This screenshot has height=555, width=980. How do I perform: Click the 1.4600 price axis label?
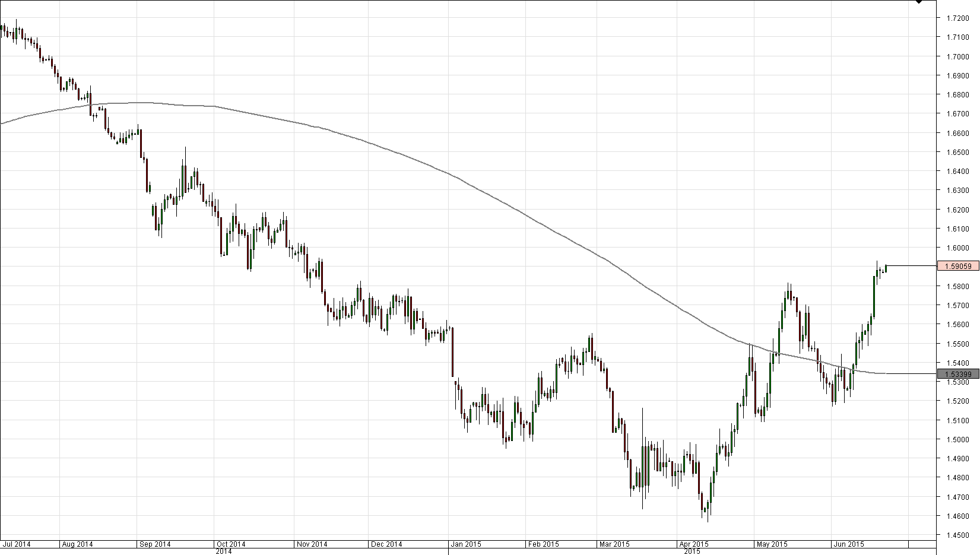[957, 516]
